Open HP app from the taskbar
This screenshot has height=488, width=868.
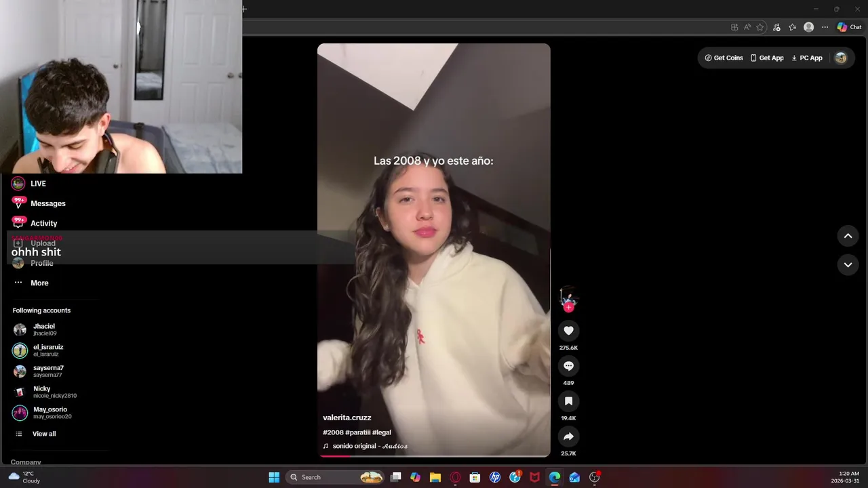(495, 477)
